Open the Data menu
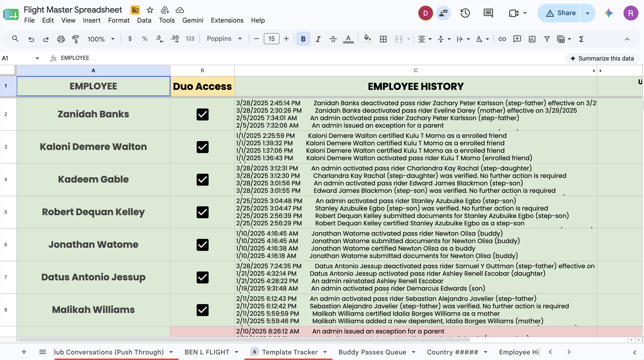The image size is (644, 360). (144, 20)
